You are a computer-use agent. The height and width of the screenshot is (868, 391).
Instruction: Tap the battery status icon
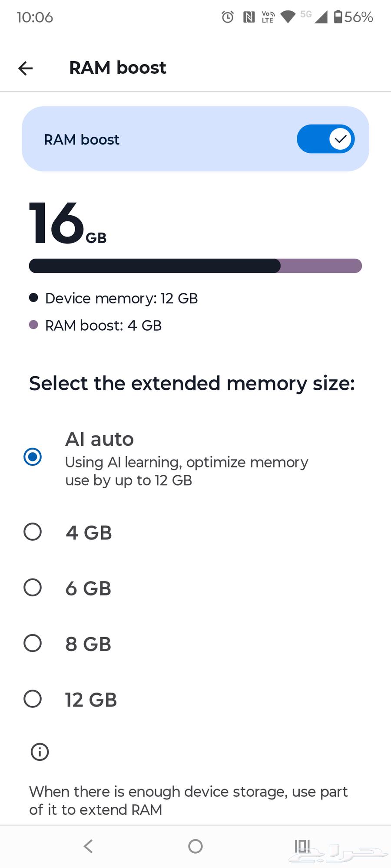pos(338,16)
